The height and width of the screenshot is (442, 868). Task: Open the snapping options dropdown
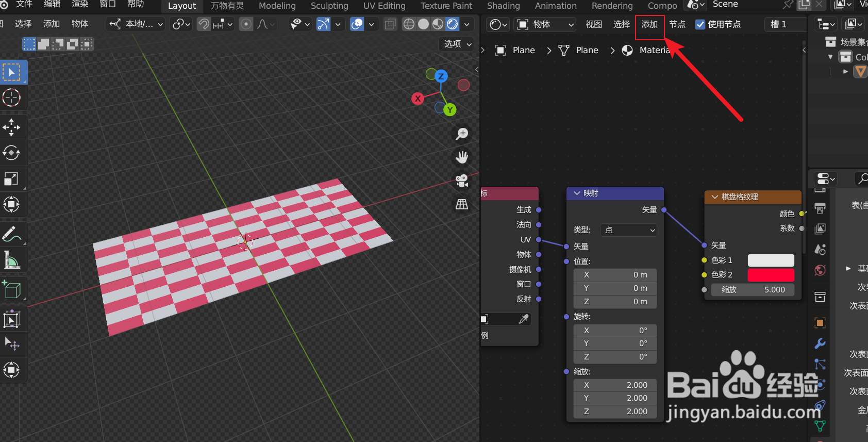(x=223, y=24)
